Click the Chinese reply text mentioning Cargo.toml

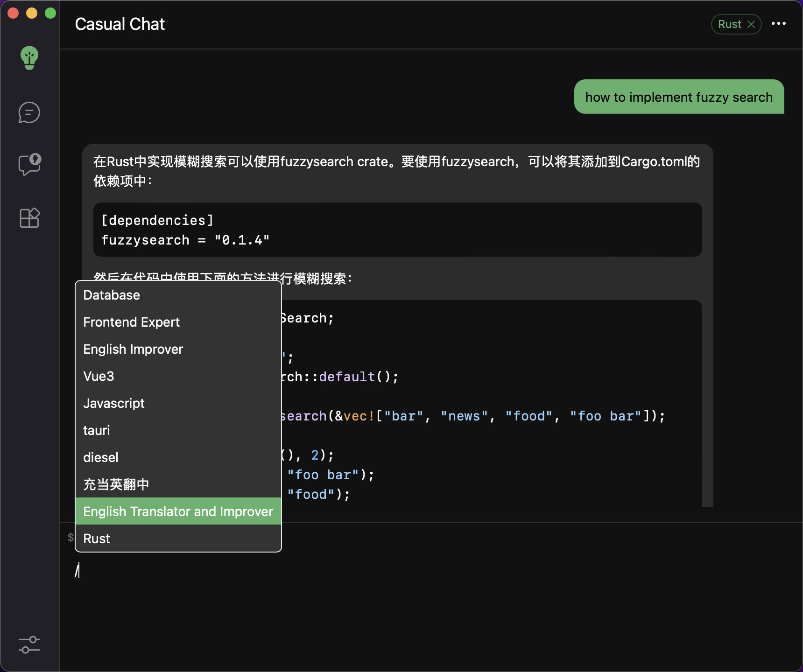397,171
